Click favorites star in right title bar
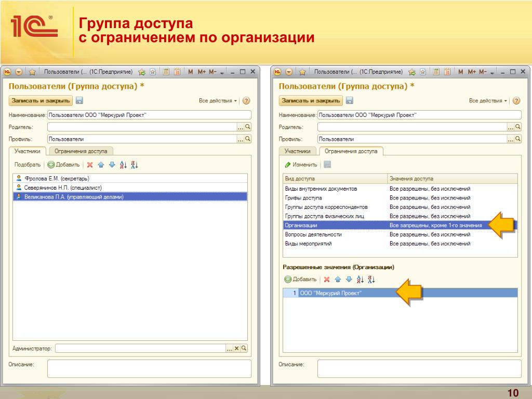The height and width of the screenshot is (399, 532). [302, 72]
